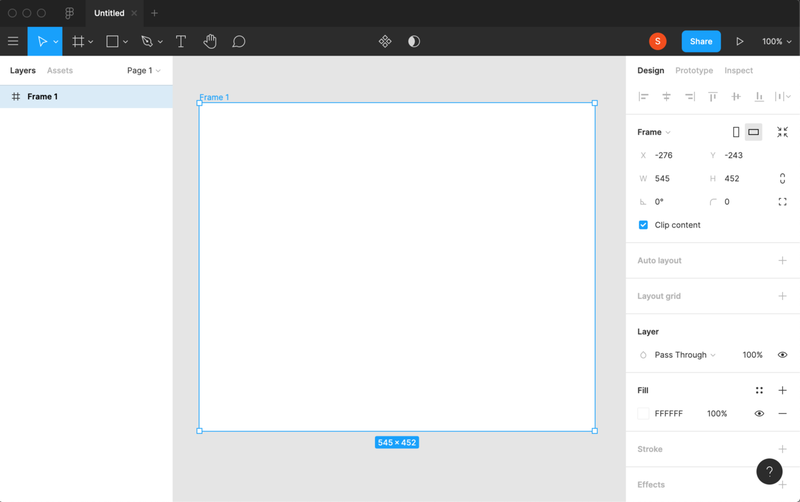Set frame to portrait orientation
The height and width of the screenshot is (502, 800).
click(736, 132)
